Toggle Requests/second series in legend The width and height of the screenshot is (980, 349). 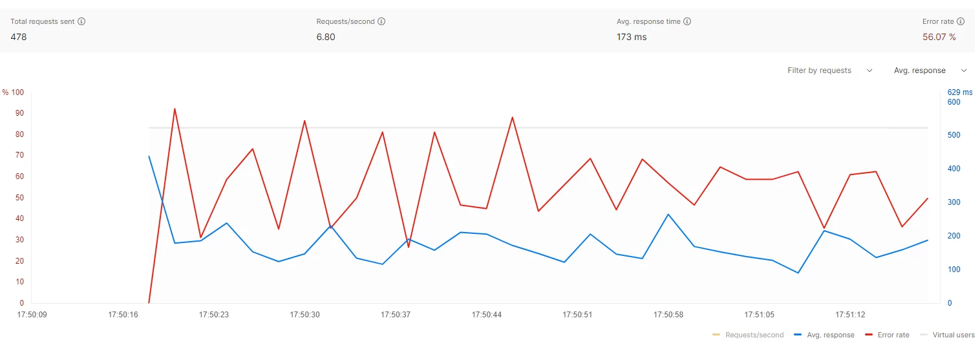[x=748, y=335]
